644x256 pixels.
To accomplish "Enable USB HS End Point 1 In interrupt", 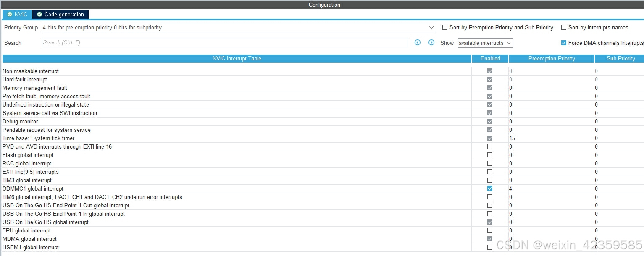I will [x=490, y=214].
